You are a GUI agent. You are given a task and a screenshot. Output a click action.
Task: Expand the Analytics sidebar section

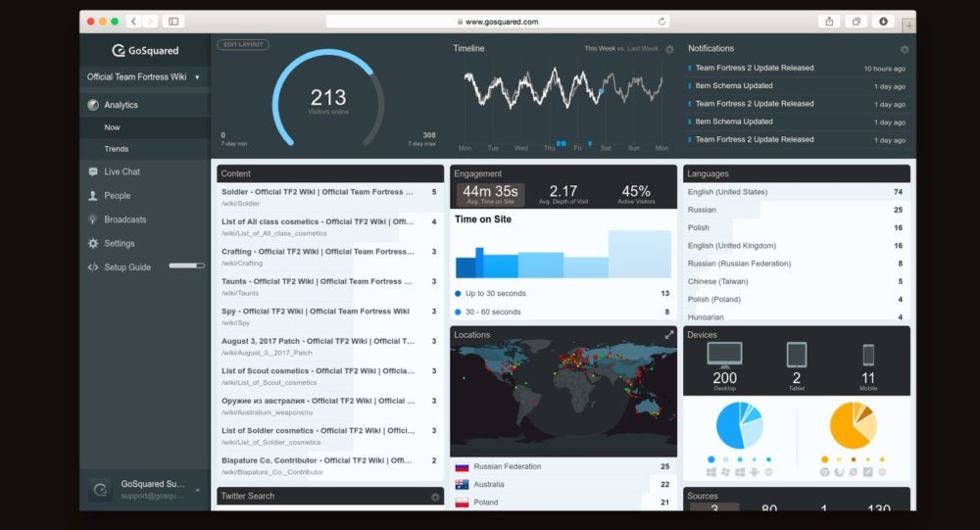(121, 105)
